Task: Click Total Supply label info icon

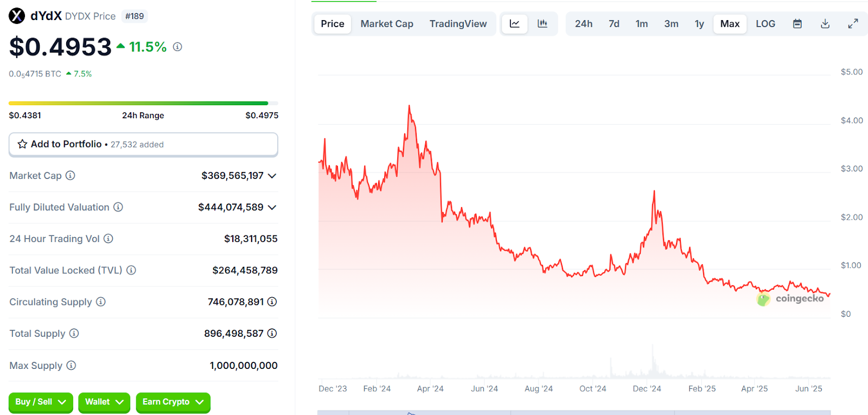Action: coord(74,333)
